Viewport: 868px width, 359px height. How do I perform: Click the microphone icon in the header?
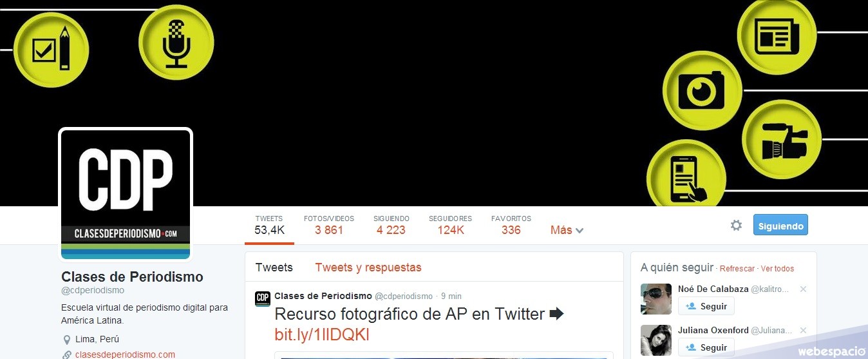point(176,42)
